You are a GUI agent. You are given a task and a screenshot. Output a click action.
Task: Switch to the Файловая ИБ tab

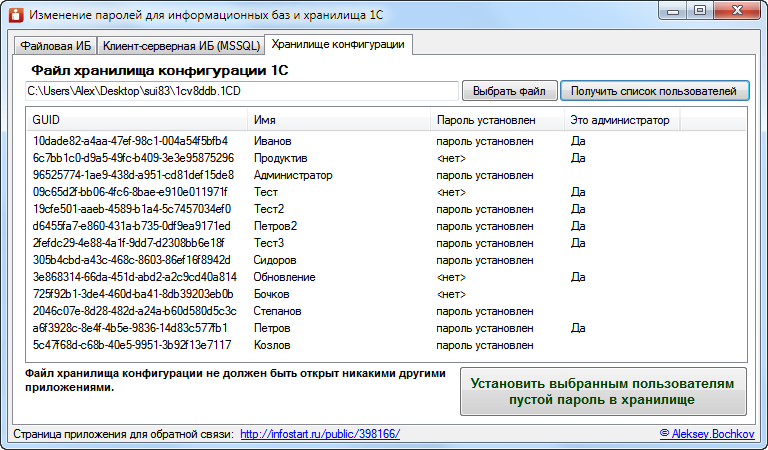55,46
